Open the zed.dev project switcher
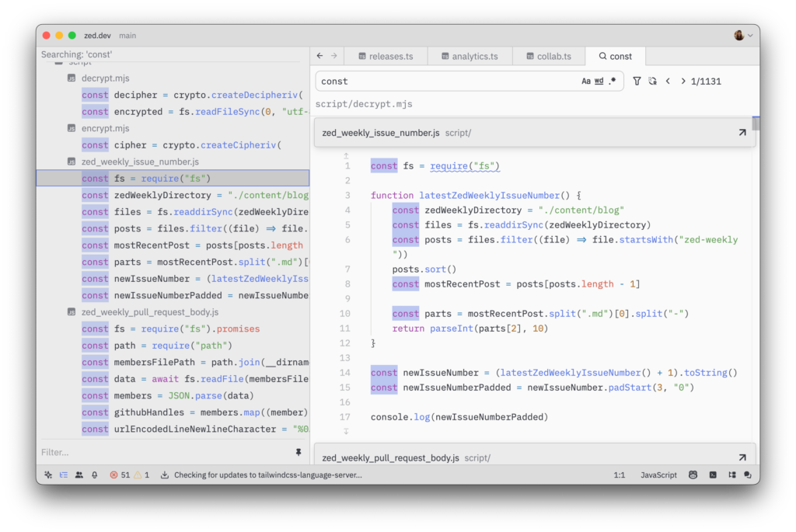The height and width of the screenshot is (532, 796). pyautogui.click(x=97, y=36)
